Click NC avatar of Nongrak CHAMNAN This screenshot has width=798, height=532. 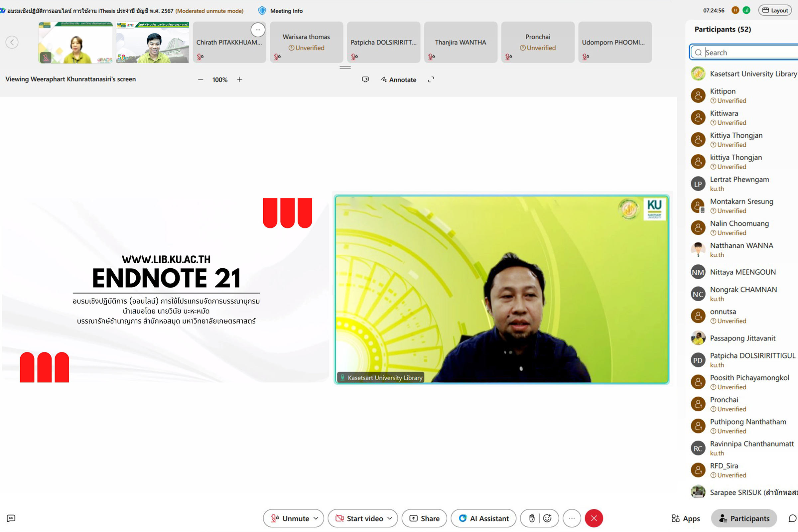tap(698, 294)
